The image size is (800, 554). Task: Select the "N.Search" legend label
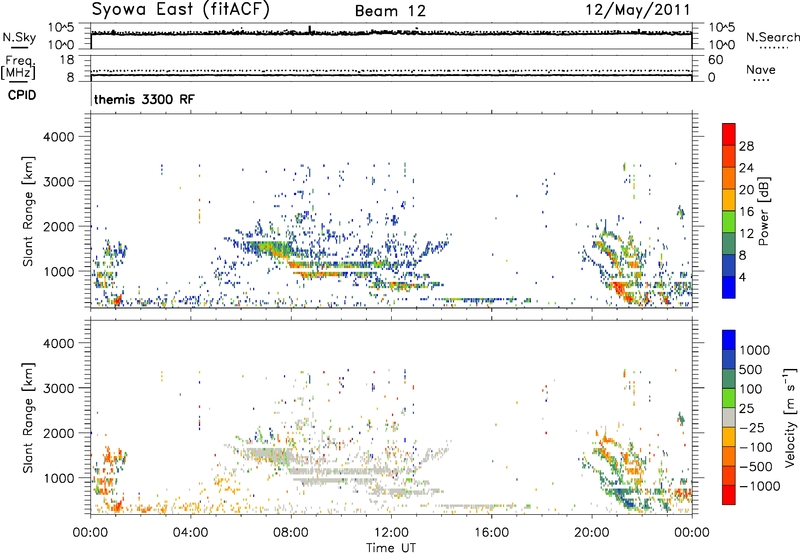[x=772, y=37]
